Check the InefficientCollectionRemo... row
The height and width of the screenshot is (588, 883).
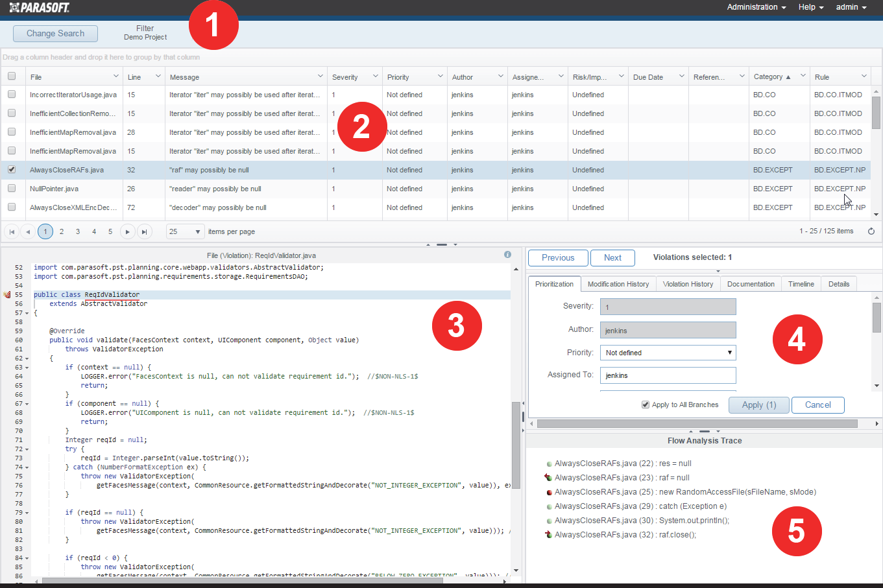click(12, 113)
